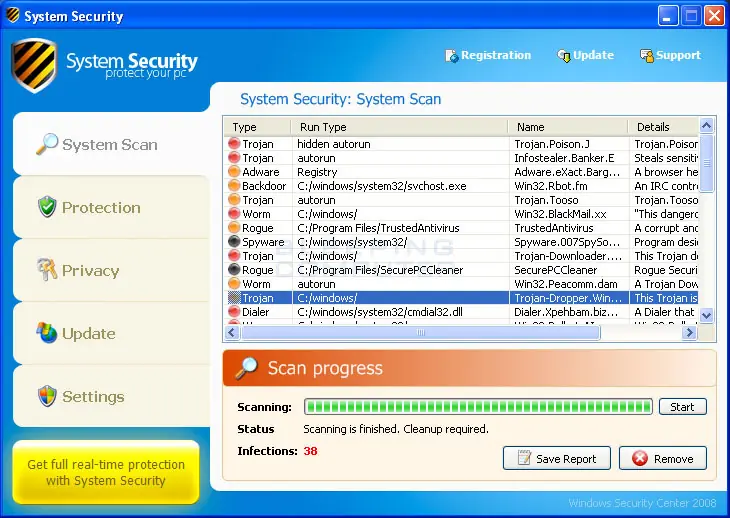Click Get full real-time protection button
This screenshot has height=518, width=730.
[x=106, y=472]
